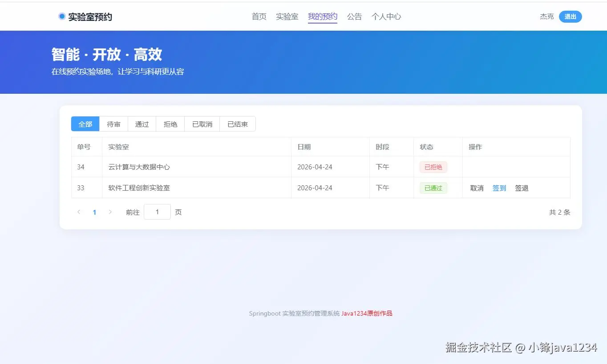The image size is (607, 364).
Task: Open the 公告 navigation item
Action: coord(354,16)
